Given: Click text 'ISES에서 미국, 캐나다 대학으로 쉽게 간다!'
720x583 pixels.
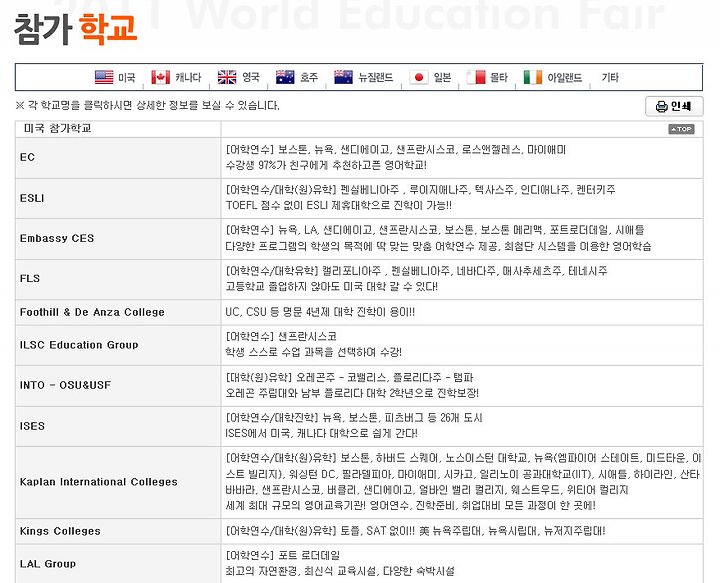Looking at the screenshot, I should (321, 433).
